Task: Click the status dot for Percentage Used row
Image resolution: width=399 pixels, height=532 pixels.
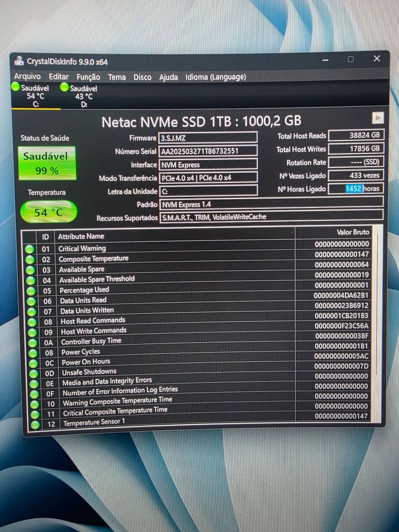Action: tap(31, 291)
